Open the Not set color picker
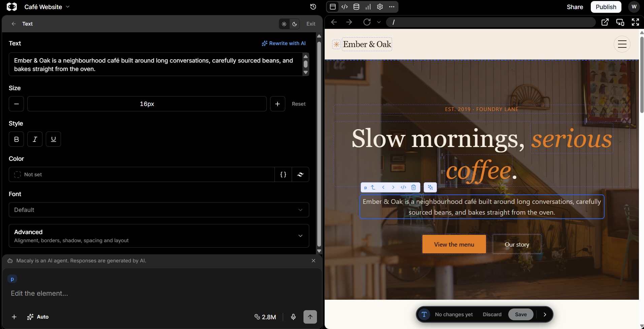 click(x=142, y=175)
